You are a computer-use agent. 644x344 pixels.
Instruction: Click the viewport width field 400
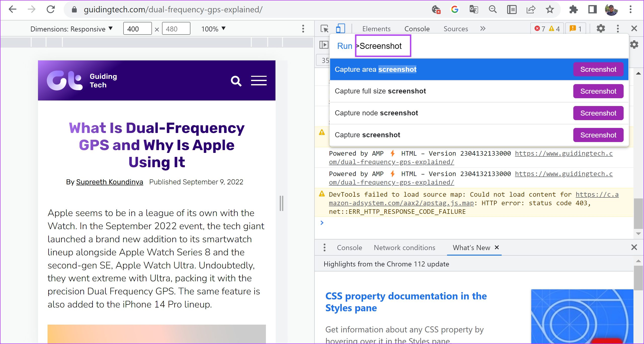click(137, 29)
